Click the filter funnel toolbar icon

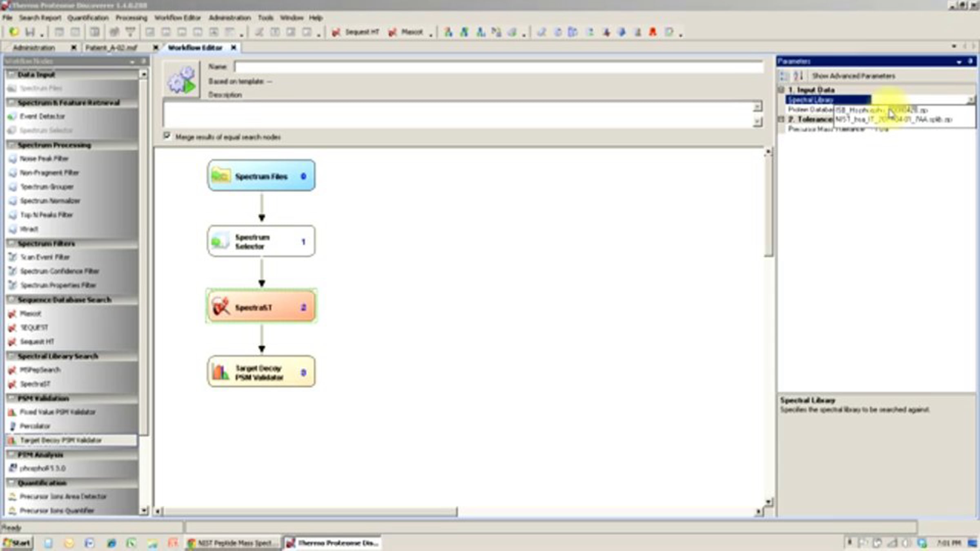pyautogui.click(x=130, y=32)
